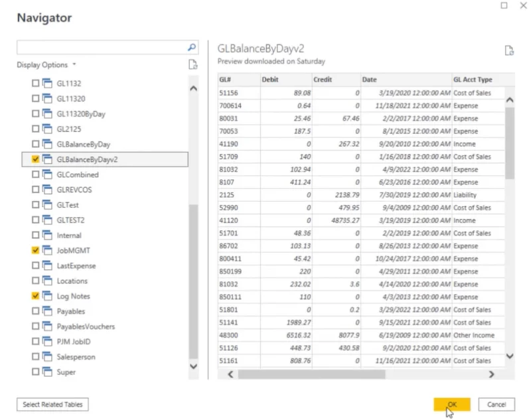531x420 pixels.
Task: Click the Date column header
Action: [406, 80]
